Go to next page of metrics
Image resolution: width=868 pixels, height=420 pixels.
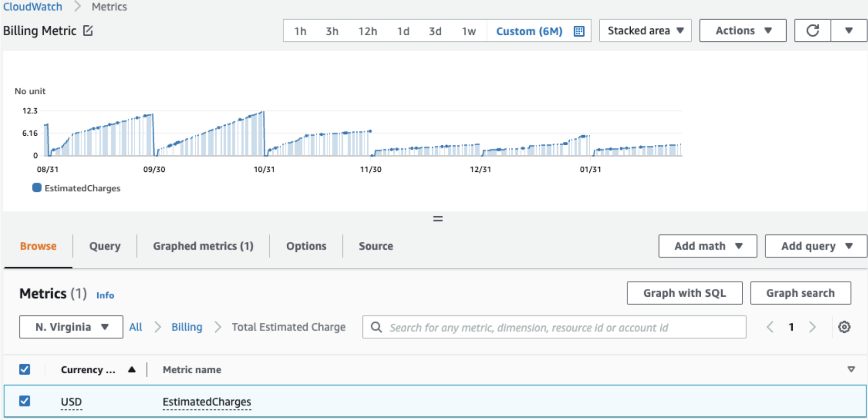click(812, 327)
